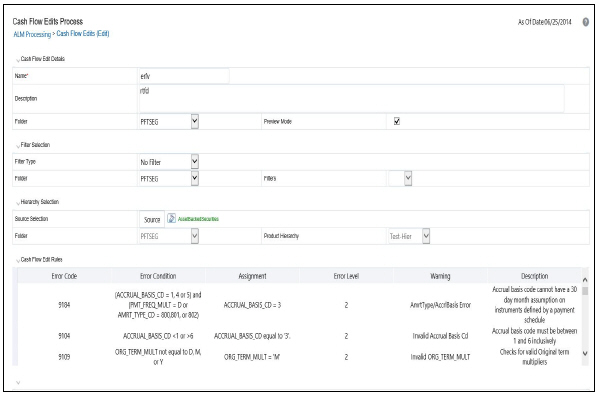Click the green AssetBackedSecurities link
This screenshot has height=395, width=602.
click(x=198, y=219)
